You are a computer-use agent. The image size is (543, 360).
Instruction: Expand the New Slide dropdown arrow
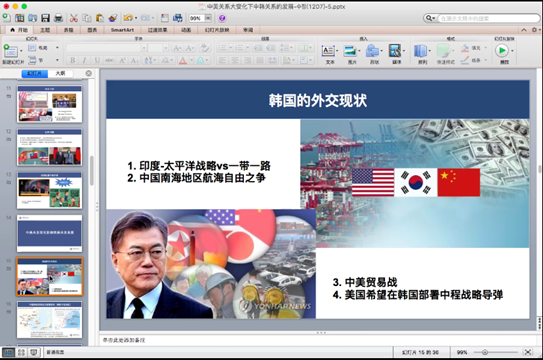[21, 51]
